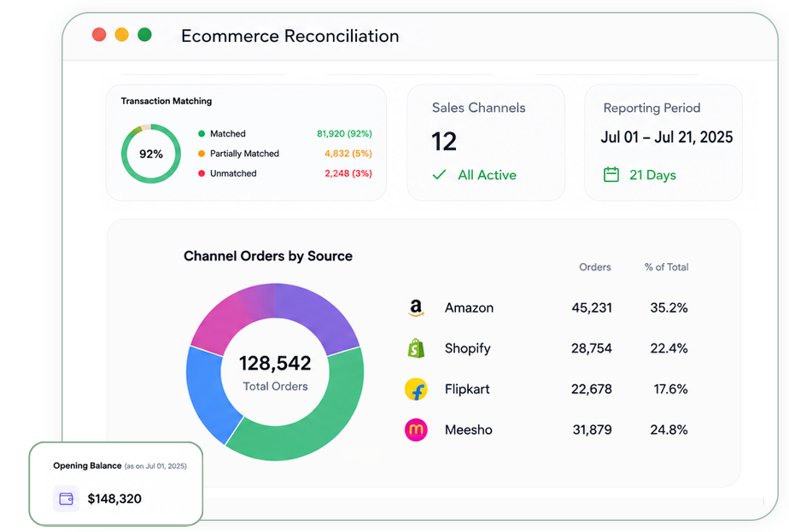Click Flipkart's 17.6% share value
Viewport: 789px width, 532px height.
[x=670, y=389]
